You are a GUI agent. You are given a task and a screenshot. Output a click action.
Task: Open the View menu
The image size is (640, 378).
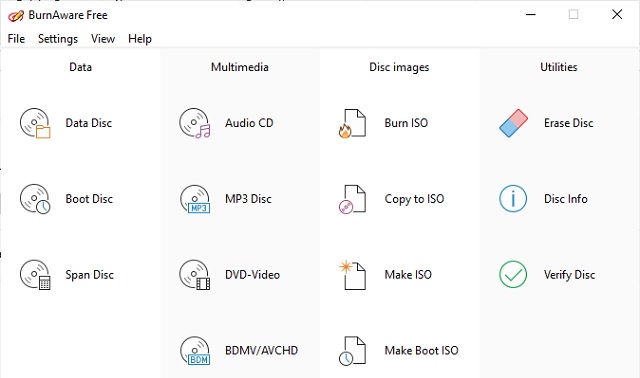[103, 39]
